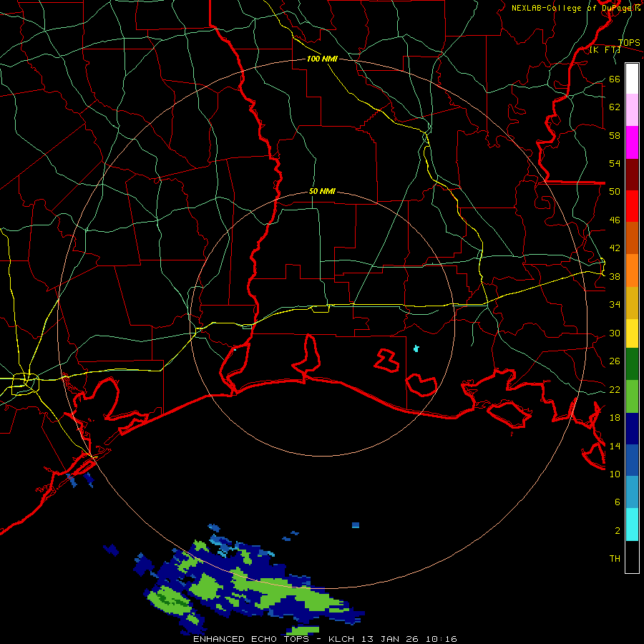Click the legend value 66
The height and width of the screenshot is (644, 644).
pyautogui.click(x=615, y=79)
